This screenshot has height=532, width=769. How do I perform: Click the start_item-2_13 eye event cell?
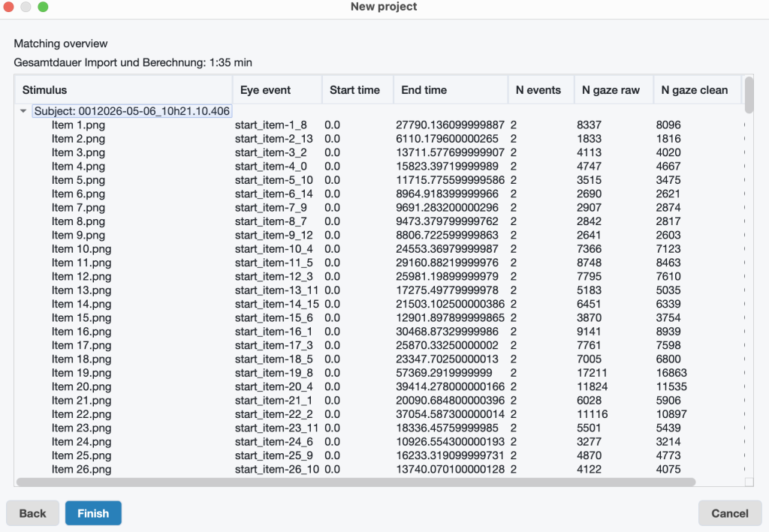click(273, 139)
